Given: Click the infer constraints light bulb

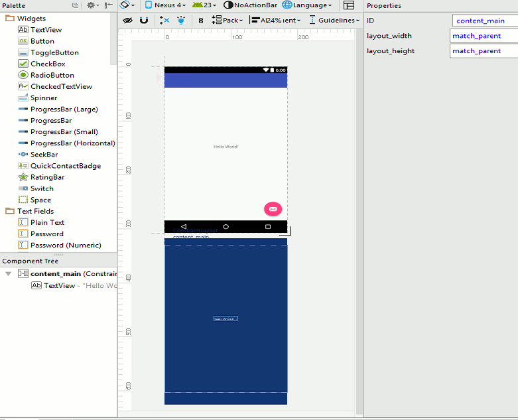Looking at the screenshot, I should point(181,21).
